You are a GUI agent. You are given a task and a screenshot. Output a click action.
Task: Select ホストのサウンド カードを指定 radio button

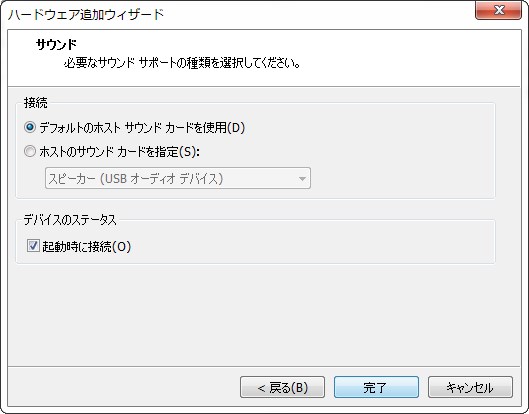(30, 151)
